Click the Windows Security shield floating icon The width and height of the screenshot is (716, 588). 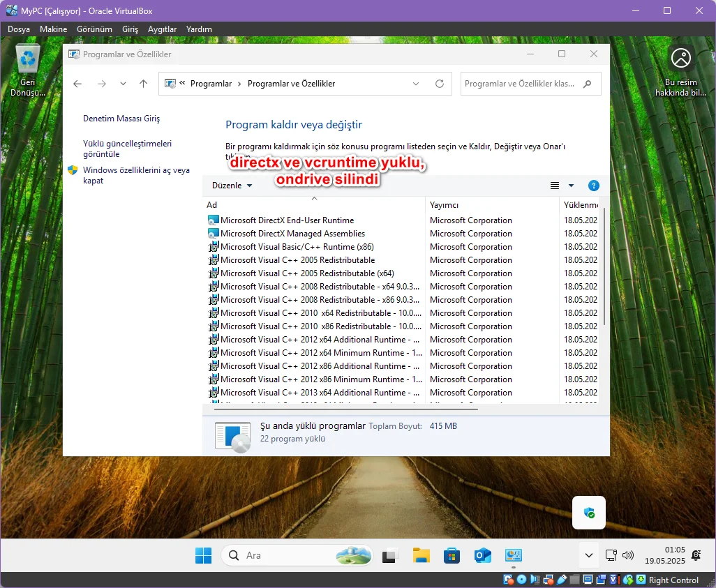[x=589, y=513]
